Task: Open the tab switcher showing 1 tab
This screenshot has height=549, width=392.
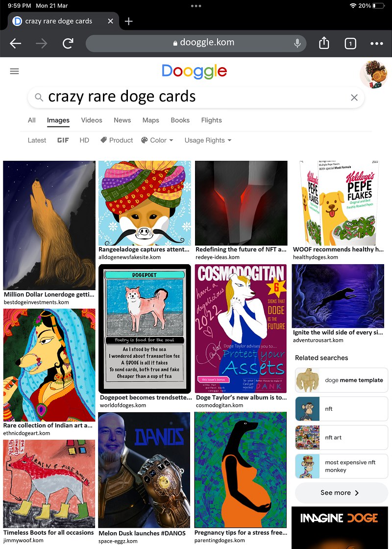Action: 350,44
